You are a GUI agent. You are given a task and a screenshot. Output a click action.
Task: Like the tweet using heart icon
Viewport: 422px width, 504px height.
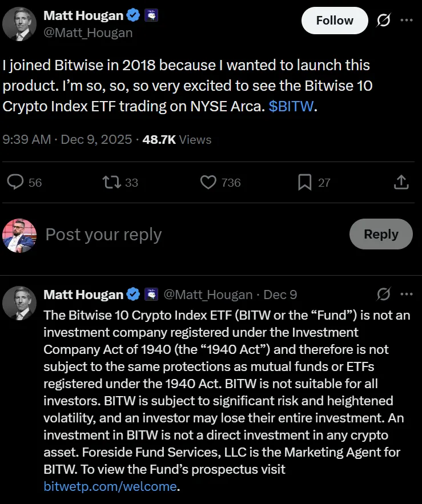point(208,182)
